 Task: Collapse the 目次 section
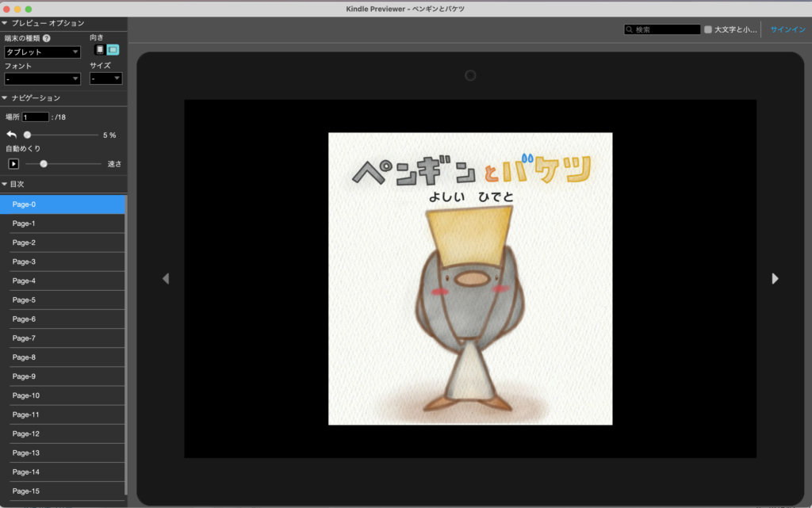pos(5,184)
